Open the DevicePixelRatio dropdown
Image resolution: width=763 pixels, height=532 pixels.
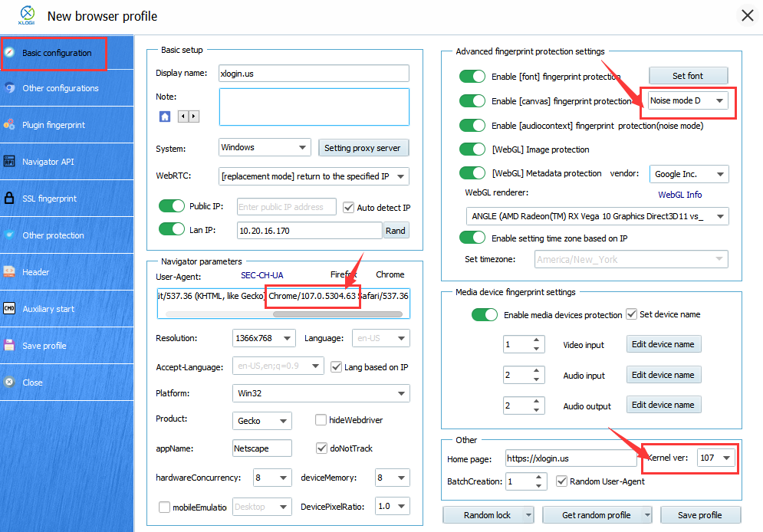[392, 506]
